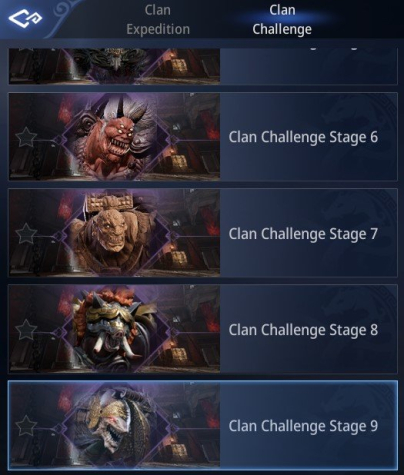Switch to the Clan Expedition tab
404x475 pixels.
coord(158,20)
